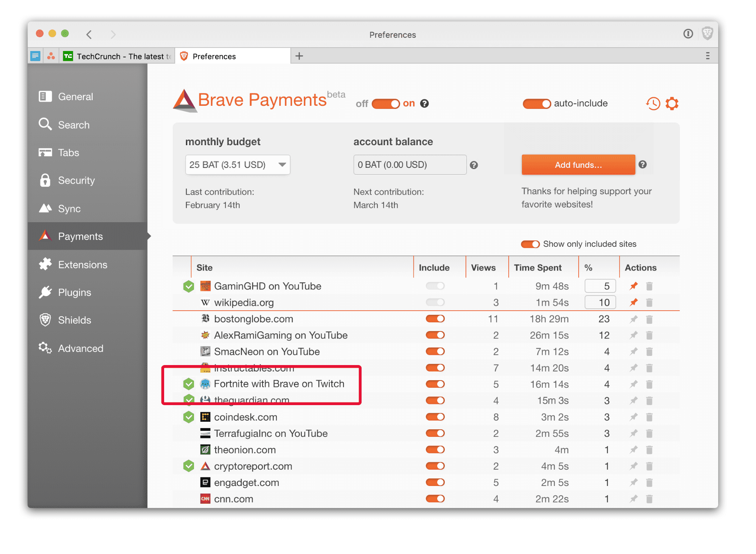
Task: Delete cnn.com from the list
Action: (x=649, y=499)
